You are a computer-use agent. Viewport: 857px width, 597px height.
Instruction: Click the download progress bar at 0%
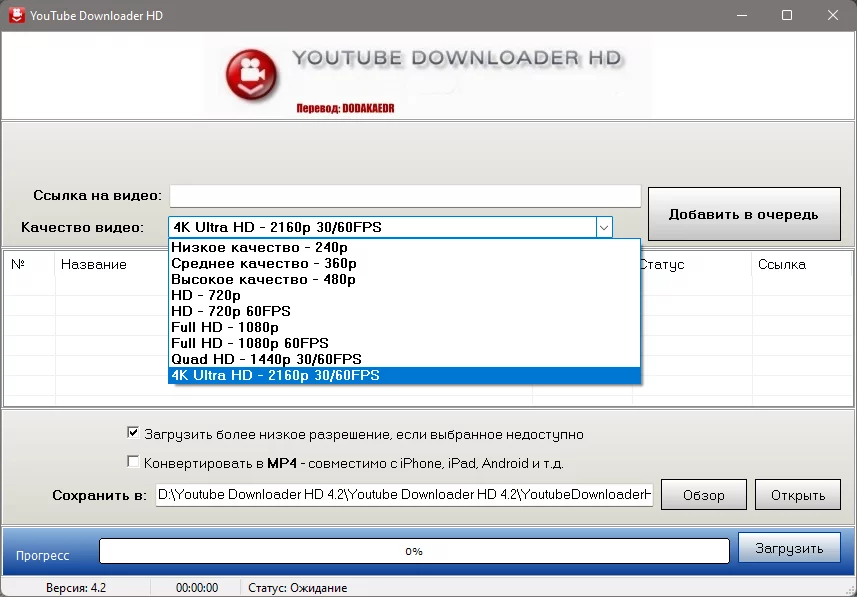coord(414,551)
